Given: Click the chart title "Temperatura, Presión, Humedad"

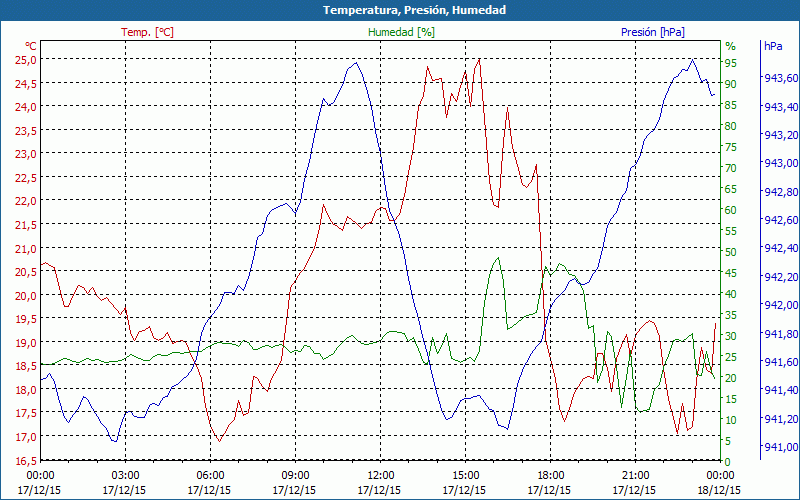Looking at the screenshot, I should coord(414,10).
